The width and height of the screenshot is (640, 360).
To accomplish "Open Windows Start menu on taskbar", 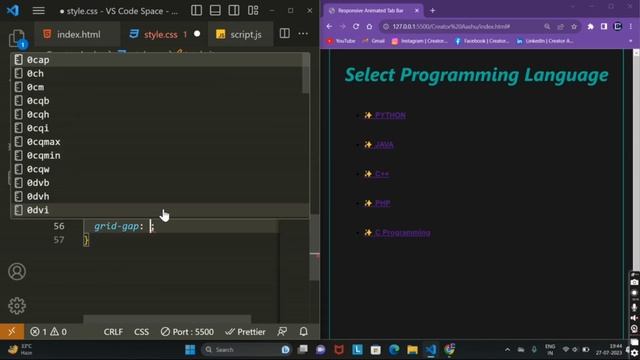I will point(190,350).
